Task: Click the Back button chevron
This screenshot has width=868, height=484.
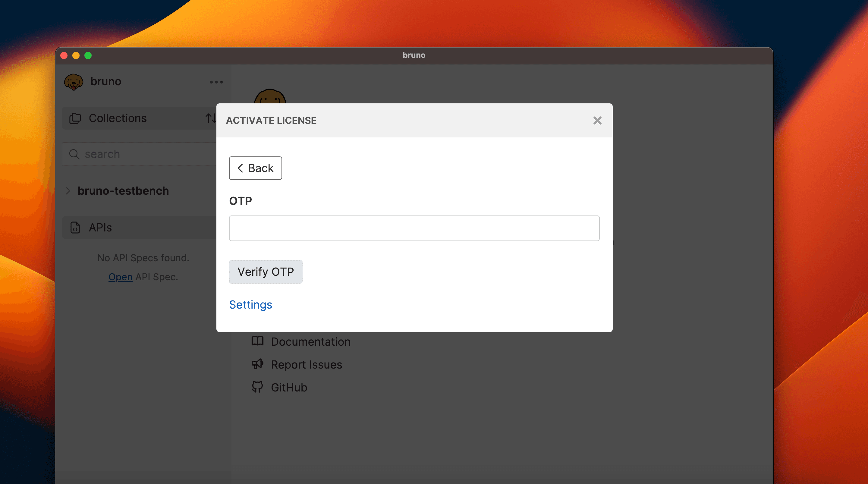Action: click(x=240, y=168)
